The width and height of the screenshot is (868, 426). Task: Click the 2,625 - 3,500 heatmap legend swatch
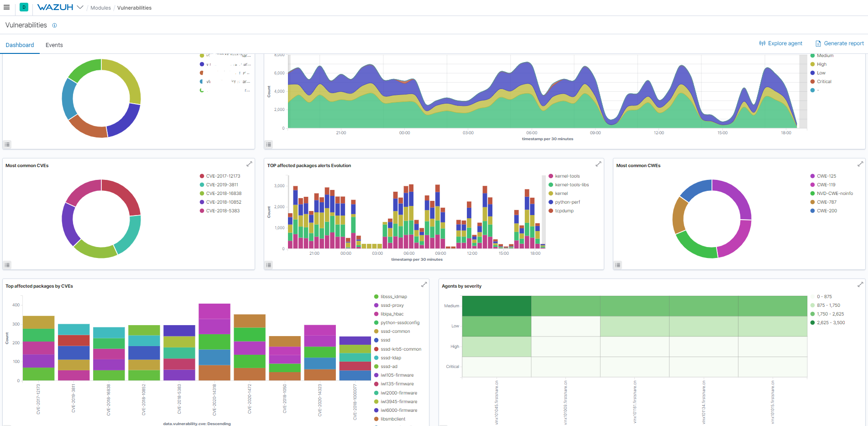pyautogui.click(x=812, y=323)
